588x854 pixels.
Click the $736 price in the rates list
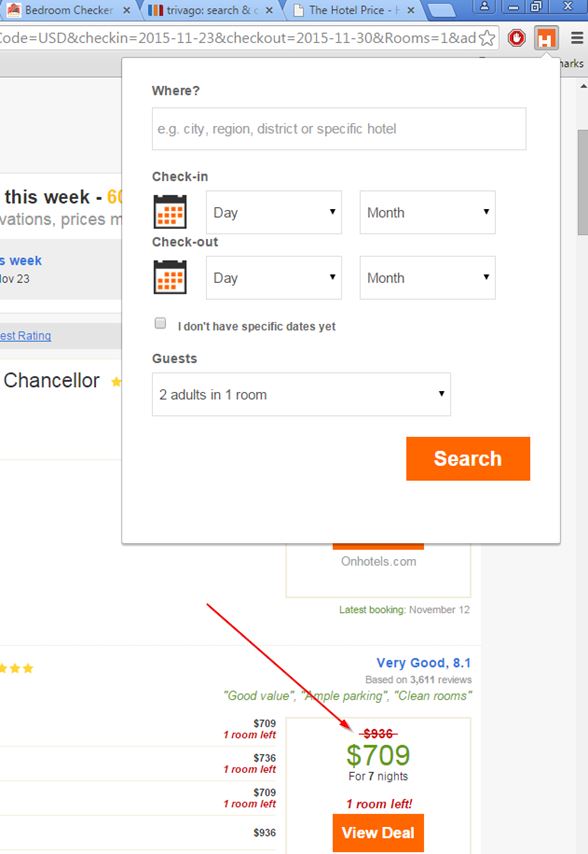coord(265,758)
